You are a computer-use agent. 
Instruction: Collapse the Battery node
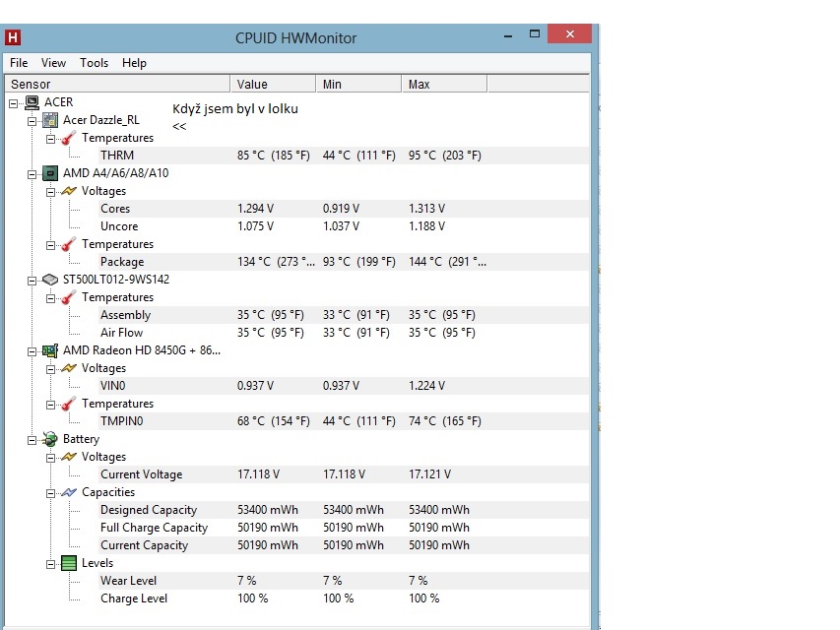(32, 440)
